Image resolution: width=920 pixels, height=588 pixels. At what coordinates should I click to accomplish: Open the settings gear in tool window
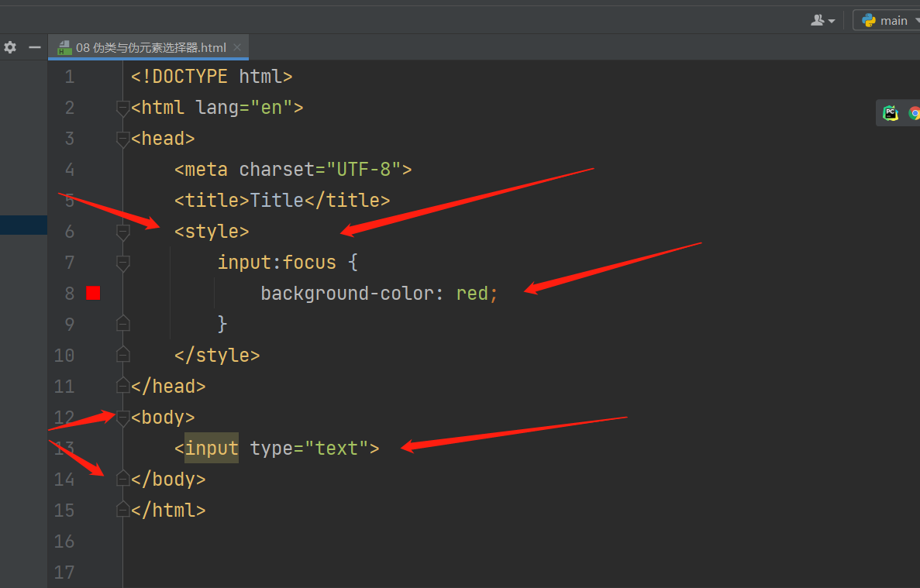(10, 47)
